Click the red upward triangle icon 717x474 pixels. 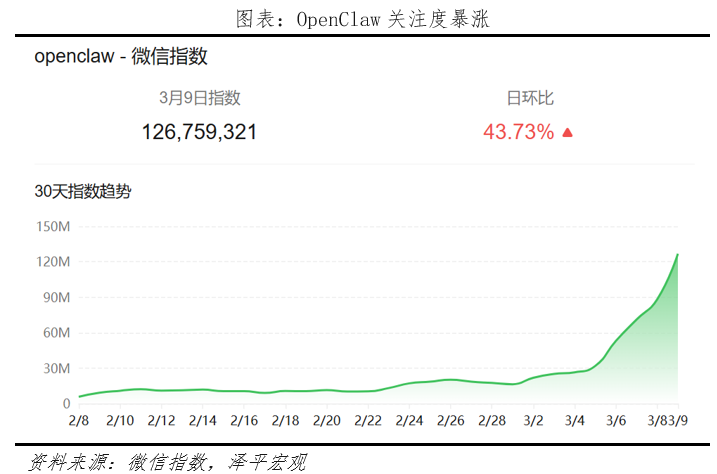click(x=568, y=132)
